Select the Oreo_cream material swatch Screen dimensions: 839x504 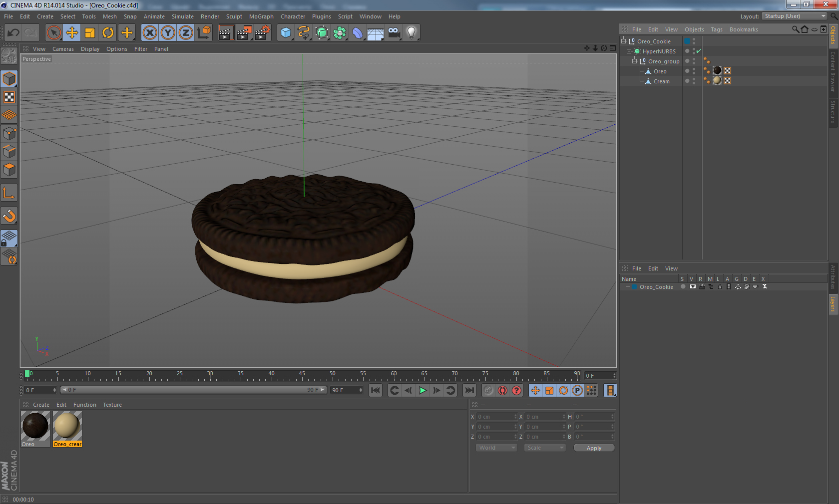(x=67, y=426)
